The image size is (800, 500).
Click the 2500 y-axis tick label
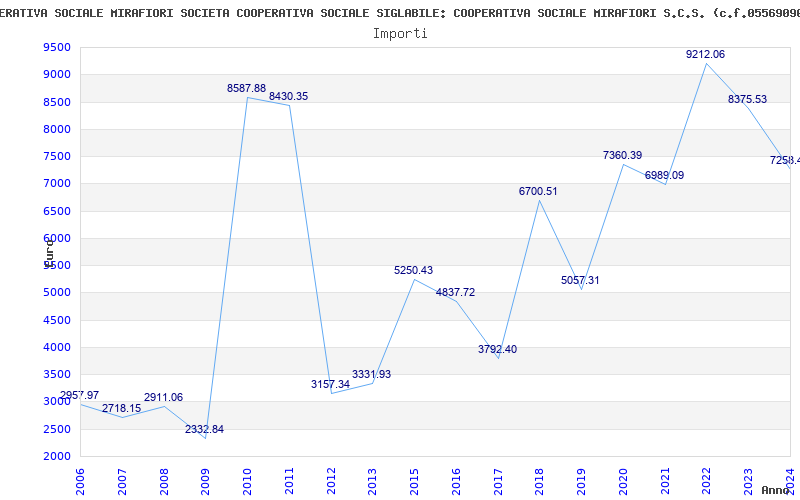point(57,429)
